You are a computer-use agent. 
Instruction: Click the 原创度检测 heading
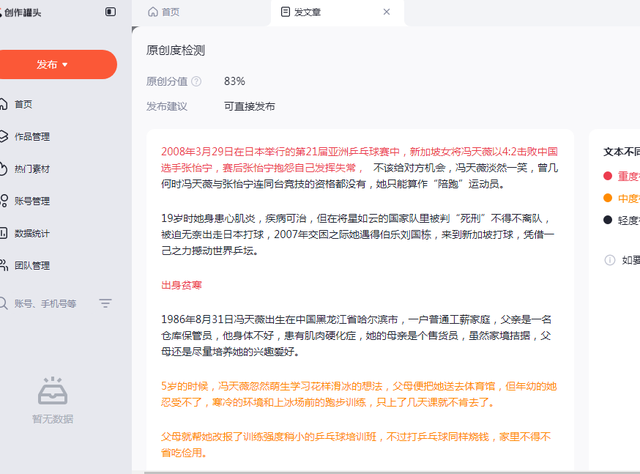(x=176, y=50)
